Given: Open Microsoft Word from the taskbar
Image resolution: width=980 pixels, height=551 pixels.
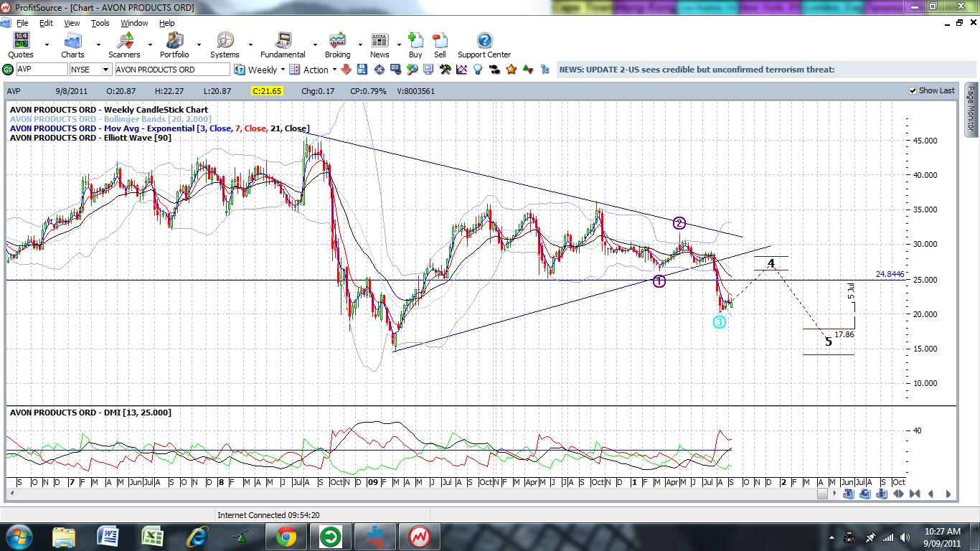Looking at the screenshot, I should (x=108, y=536).
